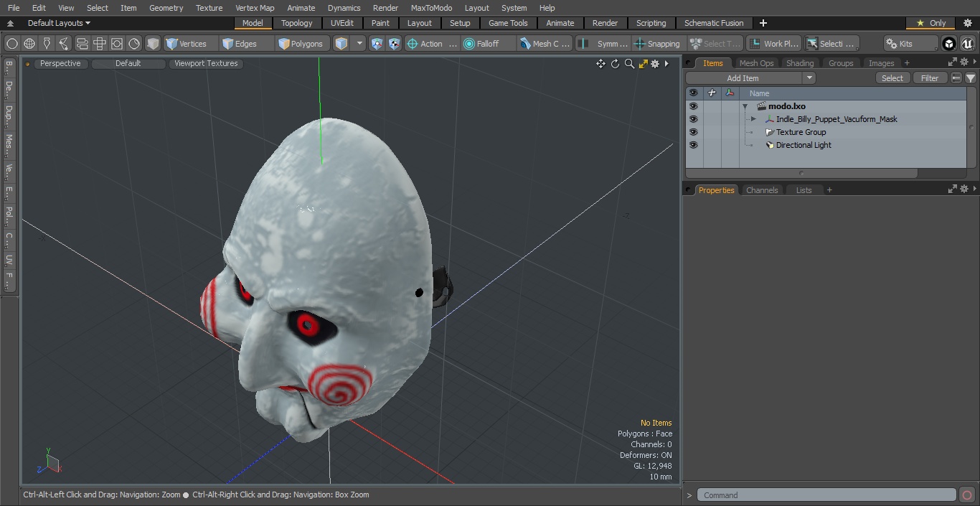980x506 pixels.
Task: Hide the Indle_Billy_Puppet_Vacuform_Mask item
Action: point(693,119)
